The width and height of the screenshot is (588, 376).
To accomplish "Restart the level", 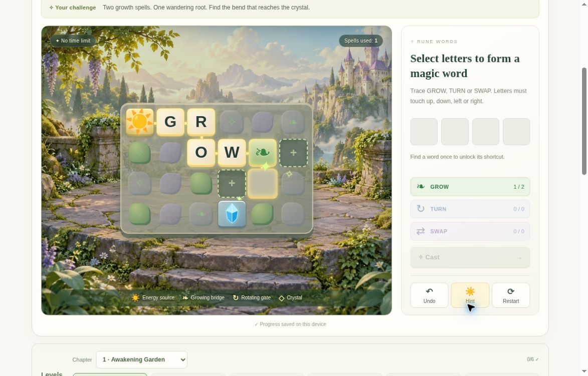I will (x=511, y=295).
